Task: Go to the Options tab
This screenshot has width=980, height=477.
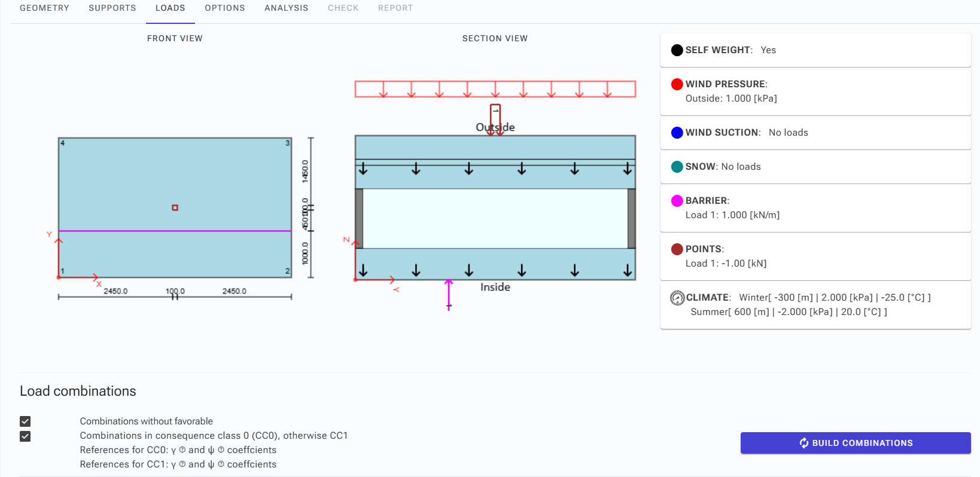Action: coord(224,8)
